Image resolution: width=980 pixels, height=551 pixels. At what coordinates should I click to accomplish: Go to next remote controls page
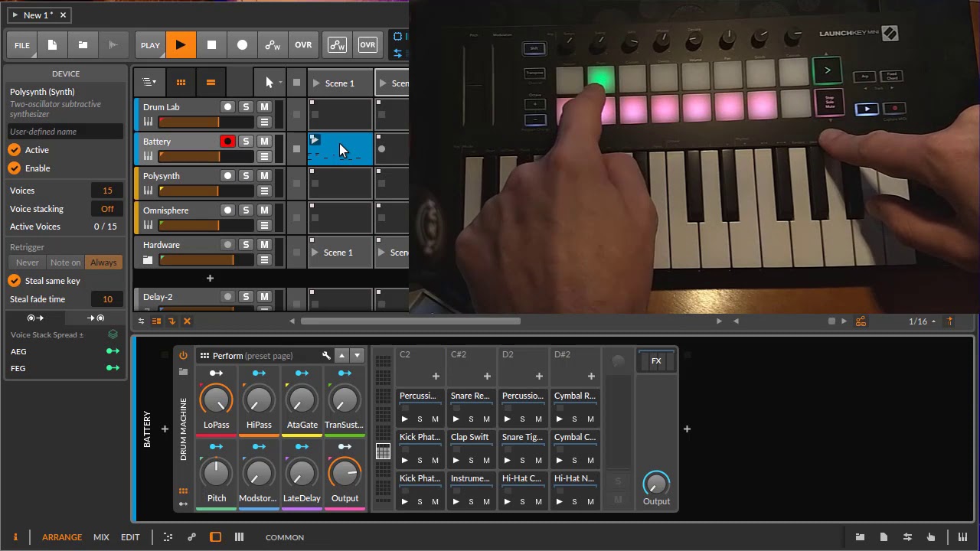[x=357, y=356]
